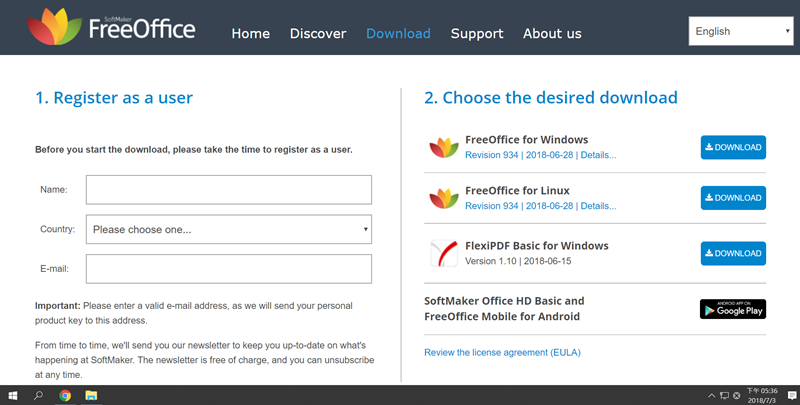Click the FreeOffice for Windows flower icon

click(x=444, y=147)
